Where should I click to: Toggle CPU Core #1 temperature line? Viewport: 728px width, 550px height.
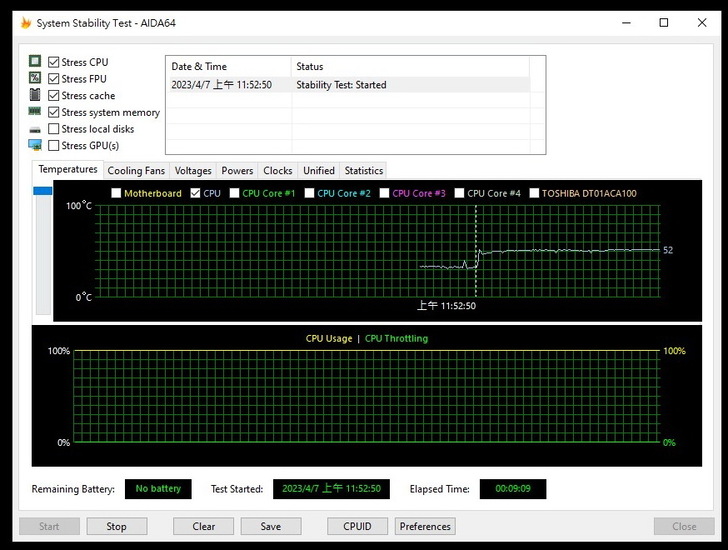tap(235, 193)
